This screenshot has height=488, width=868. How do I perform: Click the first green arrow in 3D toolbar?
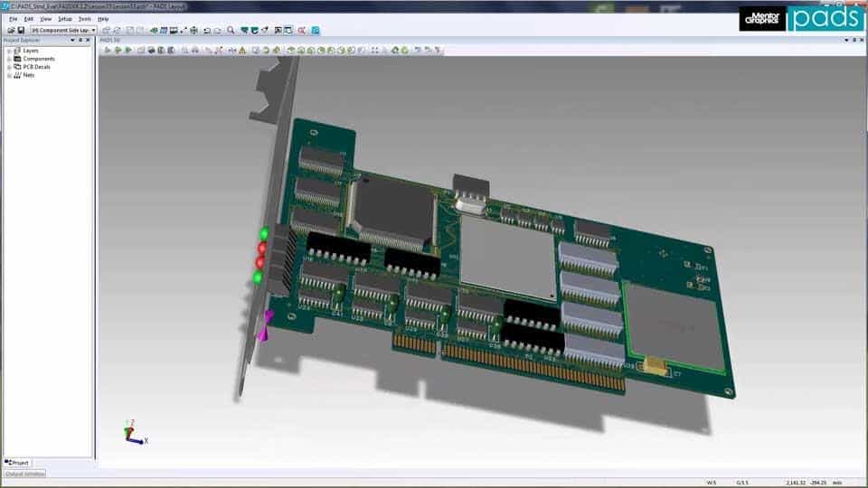108,50
